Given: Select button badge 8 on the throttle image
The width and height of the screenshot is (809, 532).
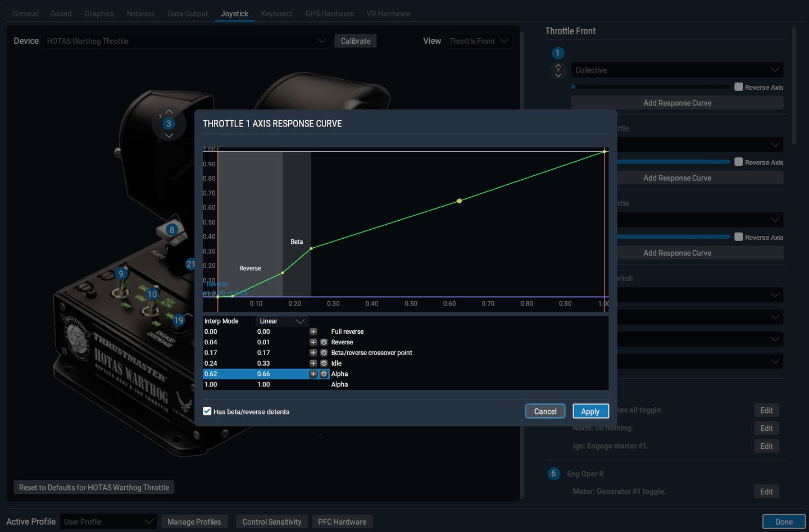Looking at the screenshot, I should 172,229.
